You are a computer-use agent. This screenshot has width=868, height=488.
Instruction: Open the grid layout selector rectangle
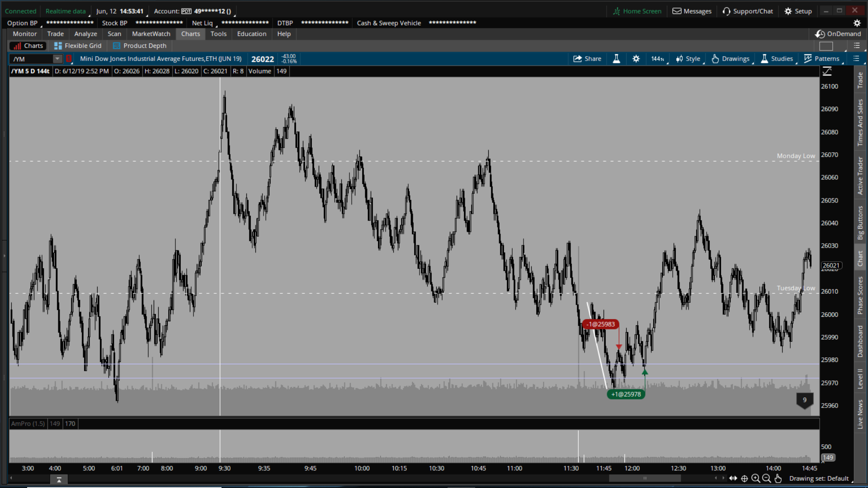826,46
